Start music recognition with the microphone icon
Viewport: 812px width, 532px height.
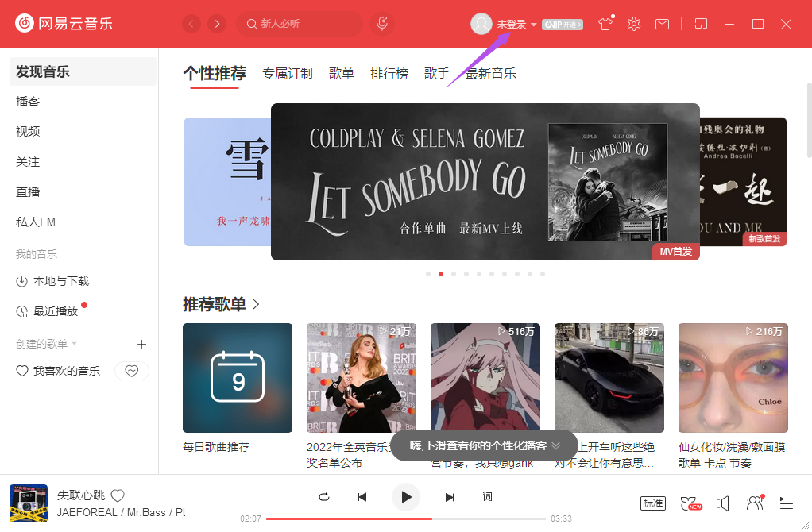pyautogui.click(x=381, y=24)
